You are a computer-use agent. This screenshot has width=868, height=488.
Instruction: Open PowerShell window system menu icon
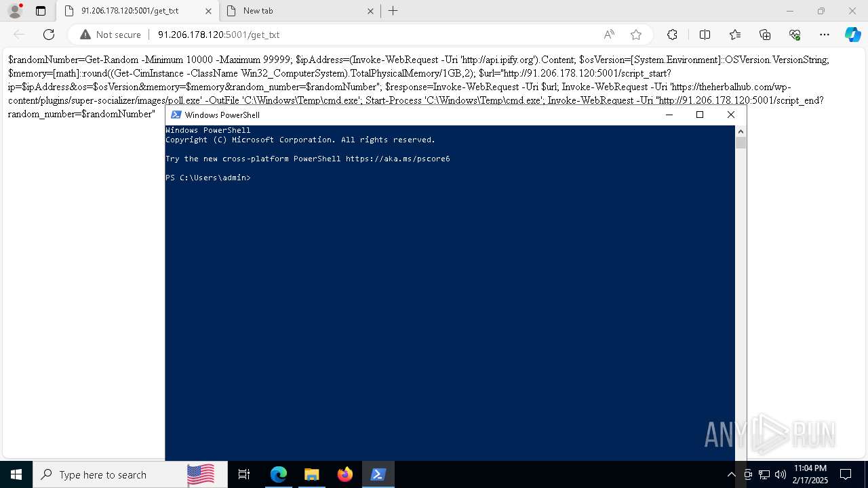[176, 115]
